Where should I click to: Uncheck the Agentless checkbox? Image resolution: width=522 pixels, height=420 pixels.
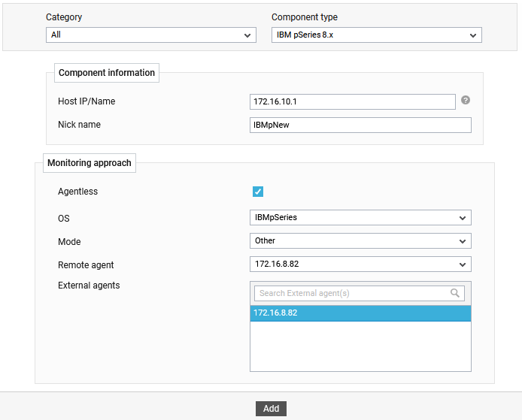click(x=258, y=192)
